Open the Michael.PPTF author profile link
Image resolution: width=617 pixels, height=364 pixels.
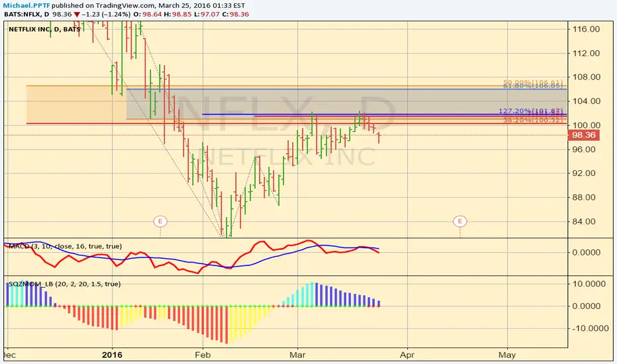27,5
